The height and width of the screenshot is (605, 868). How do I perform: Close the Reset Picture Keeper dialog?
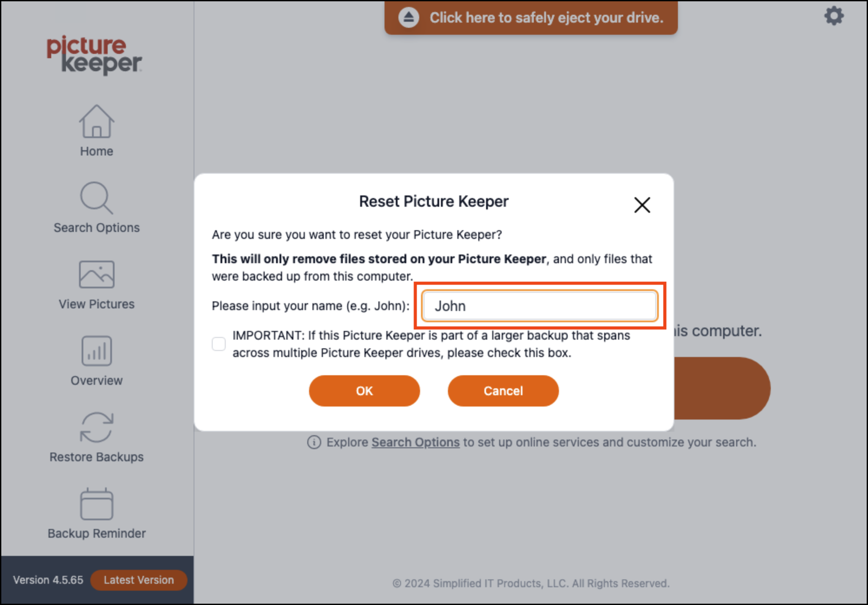(x=642, y=205)
